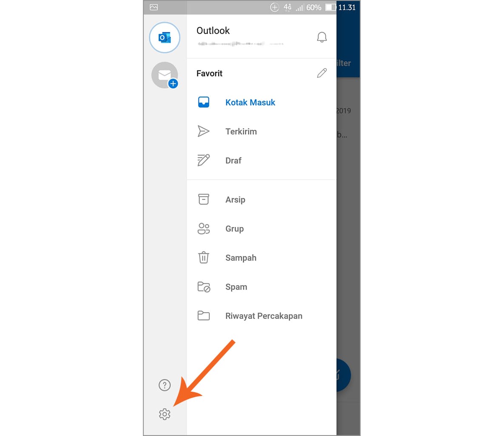Open the Terkirim folder
Viewport: 504px width, 436px height.
(x=262, y=131)
